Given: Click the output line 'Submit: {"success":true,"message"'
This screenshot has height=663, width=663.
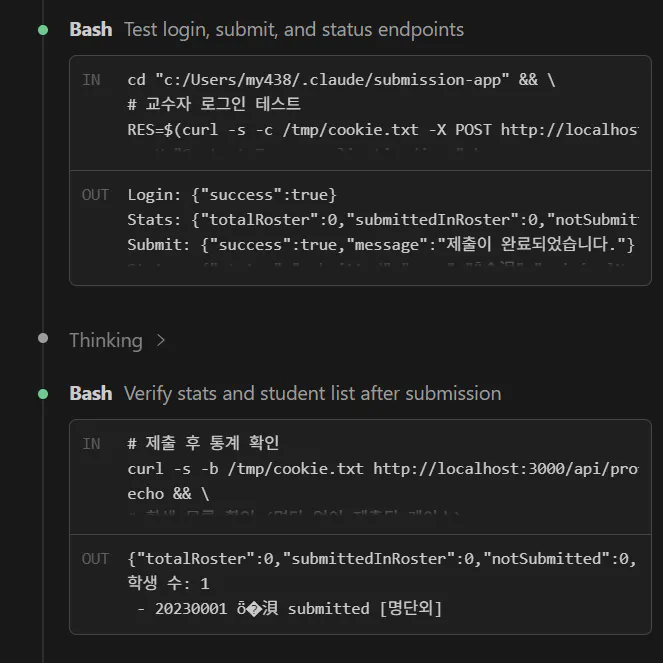Looking at the screenshot, I should tap(381, 245).
